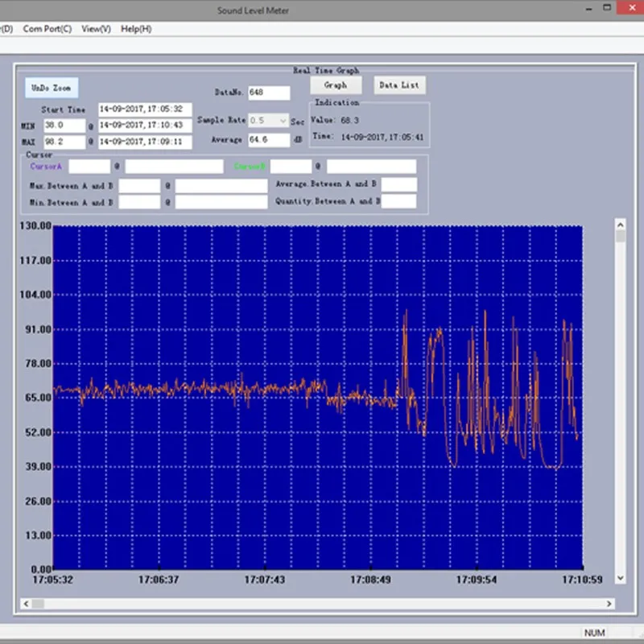Viewport: 644px width, 644px height.
Task: Select the MAX value field showing 98.2
Action: pos(64,141)
